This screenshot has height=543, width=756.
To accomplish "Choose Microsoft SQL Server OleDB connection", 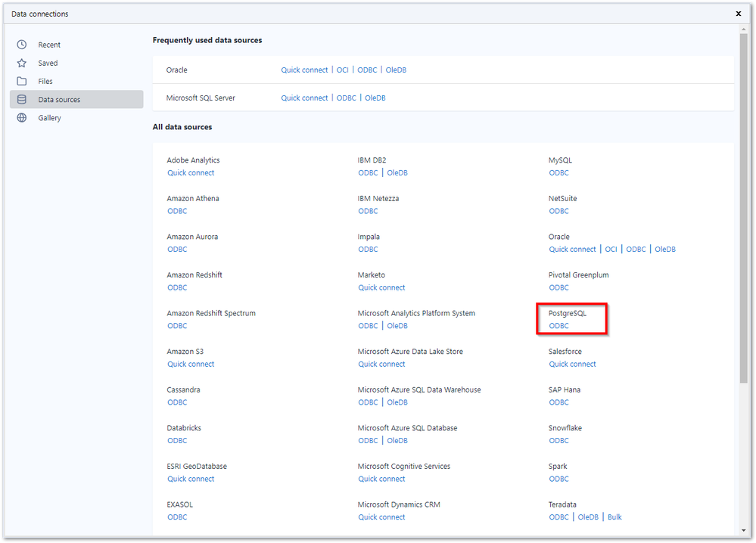I will pyautogui.click(x=375, y=98).
